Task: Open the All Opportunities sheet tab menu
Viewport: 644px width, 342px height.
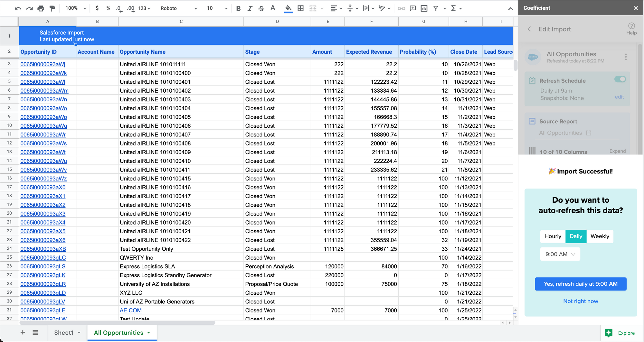Action: point(148,332)
